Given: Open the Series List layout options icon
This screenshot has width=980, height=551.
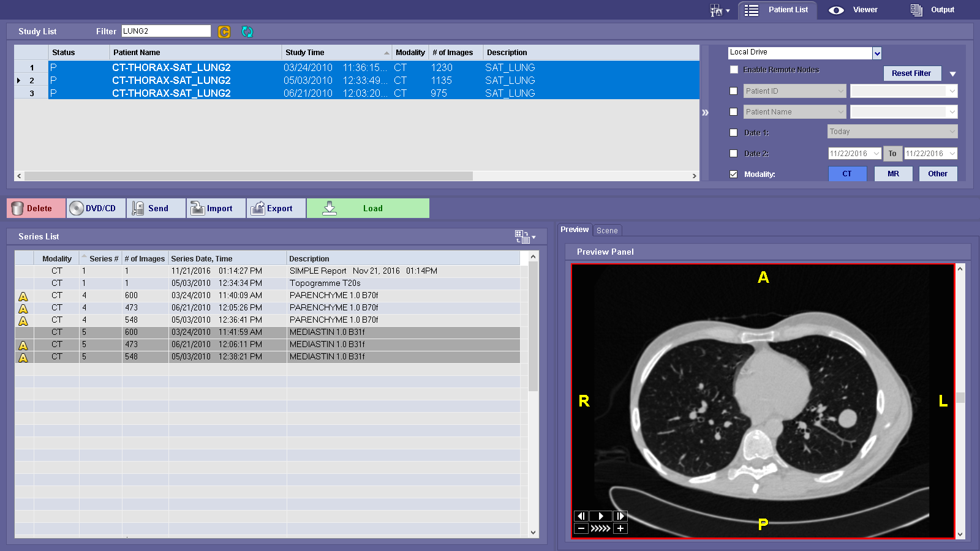Looking at the screenshot, I should 524,236.
